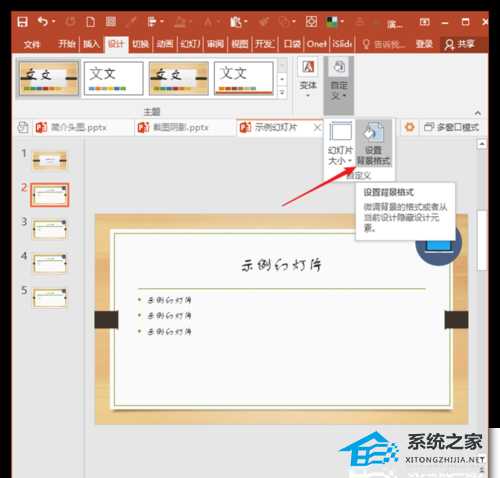Open the 文件 File menu
The width and height of the screenshot is (500, 478).
(x=32, y=44)
